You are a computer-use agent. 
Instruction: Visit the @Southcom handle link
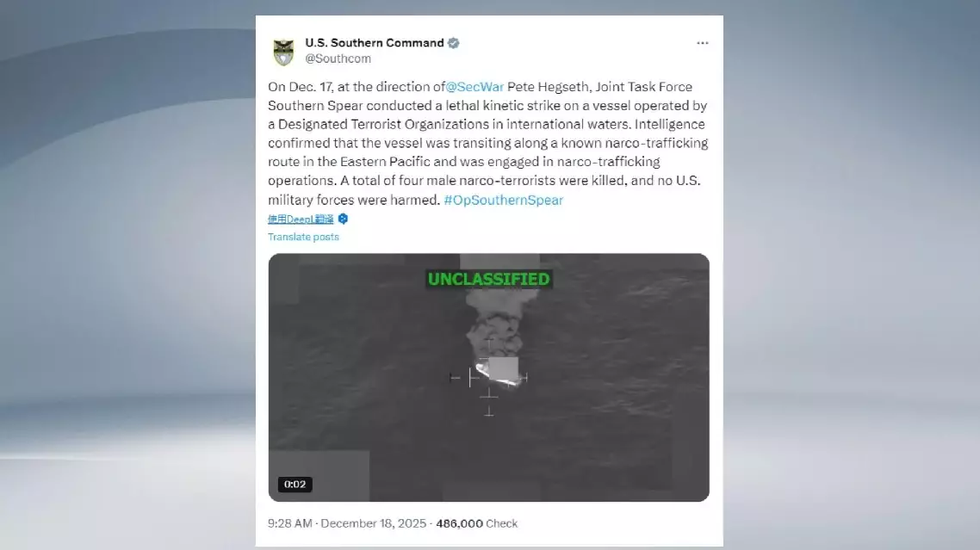click(338, 59)
